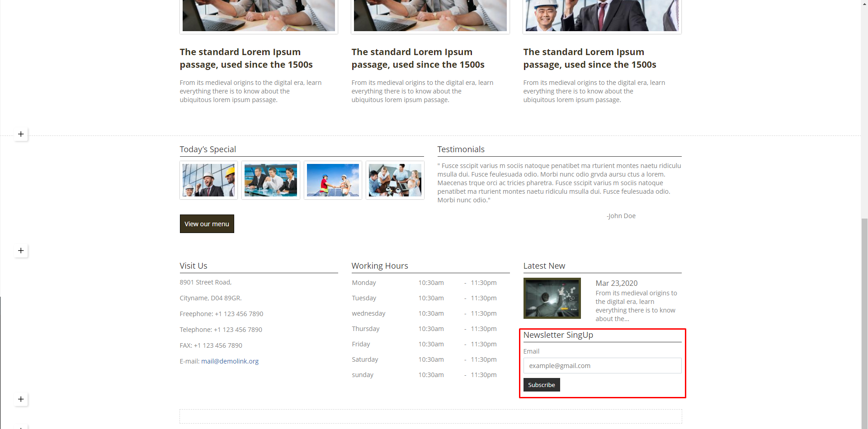Click the scrollbar up arrow
Screen dimensions: 868x429
(x=864, y=3)
